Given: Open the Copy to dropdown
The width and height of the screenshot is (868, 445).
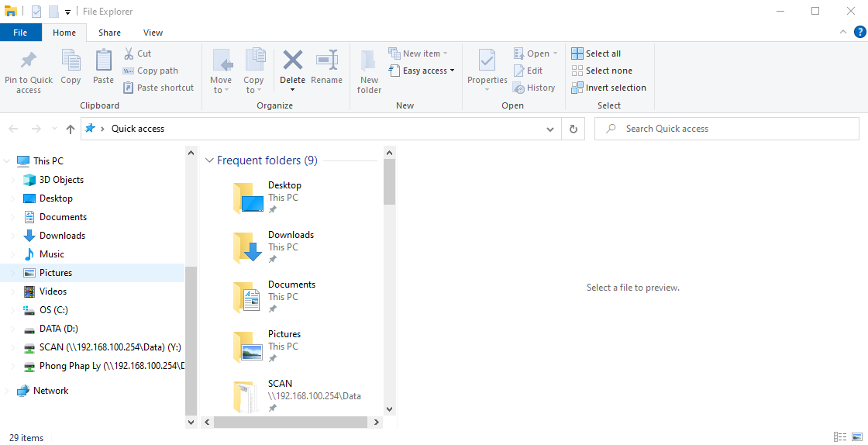Looking at the screenshot, I should click(x=253, y=85).
